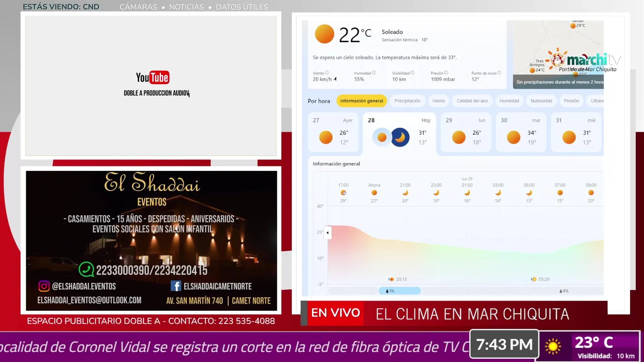The width and height of the screenshot is (644, 362).
Task: Select the 28 Hoy forecast card
Action: coord(399,133)
